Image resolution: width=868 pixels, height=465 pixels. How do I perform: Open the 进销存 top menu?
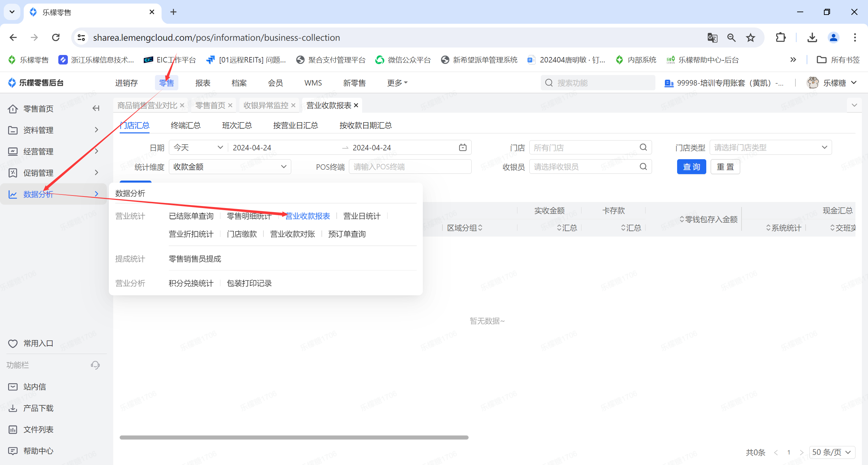(x=126, y=83)
